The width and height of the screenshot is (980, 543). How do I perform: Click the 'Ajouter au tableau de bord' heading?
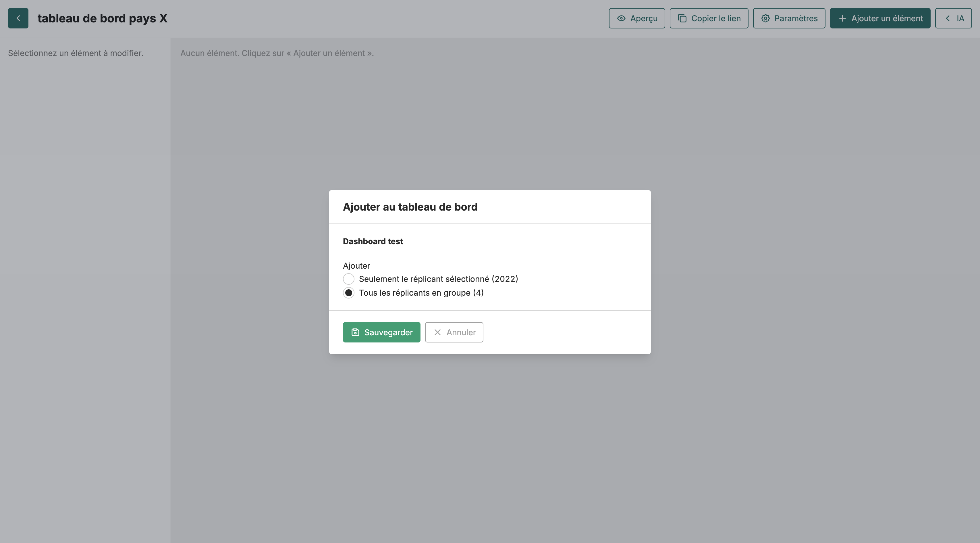click(410, 207)
